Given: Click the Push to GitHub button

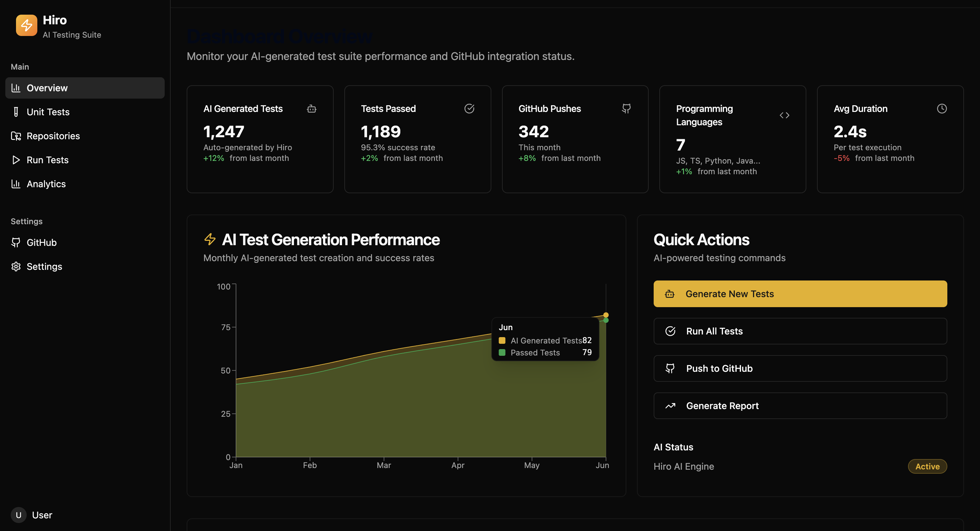Looking at the screenshot, I should point(800,368).
